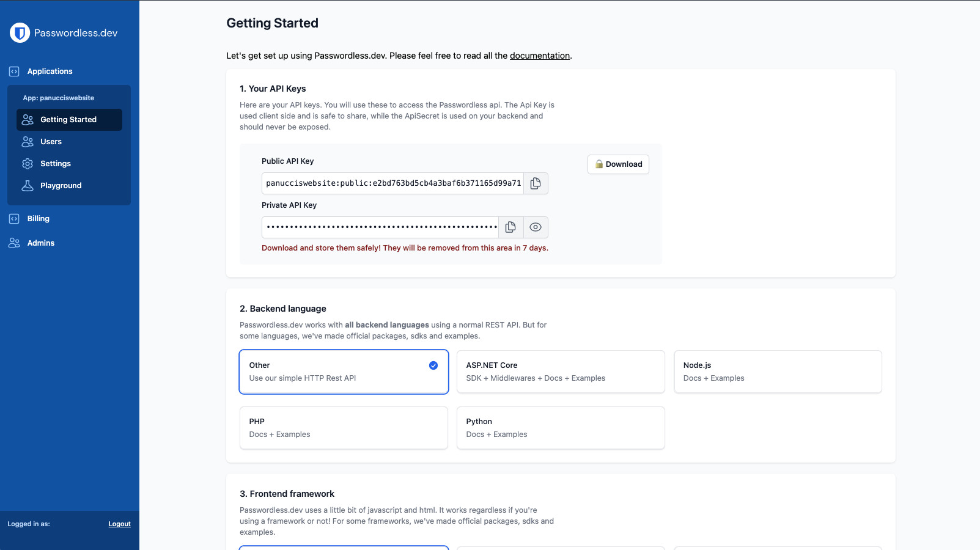Open the Settings page from sidebar

55,163
